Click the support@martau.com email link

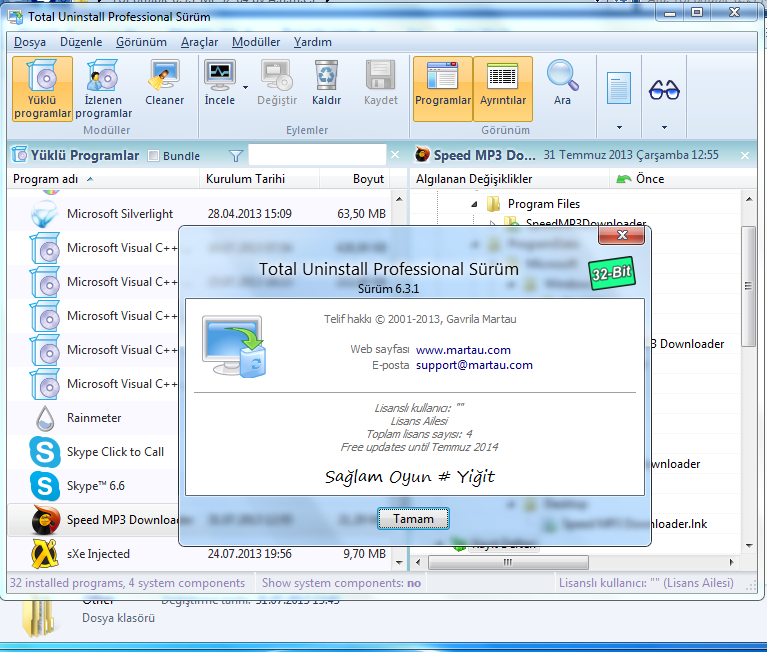(474, 365)
